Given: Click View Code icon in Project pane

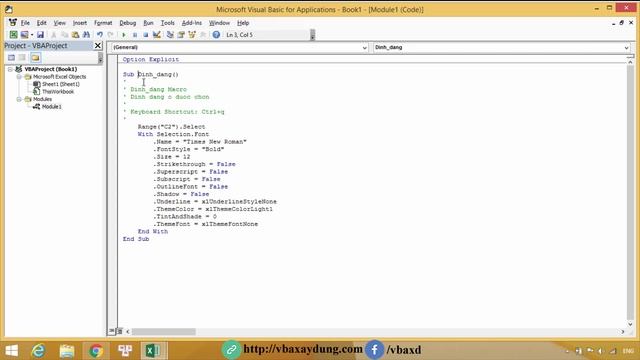Looking at the screenshot, I should tap(11, 58).
